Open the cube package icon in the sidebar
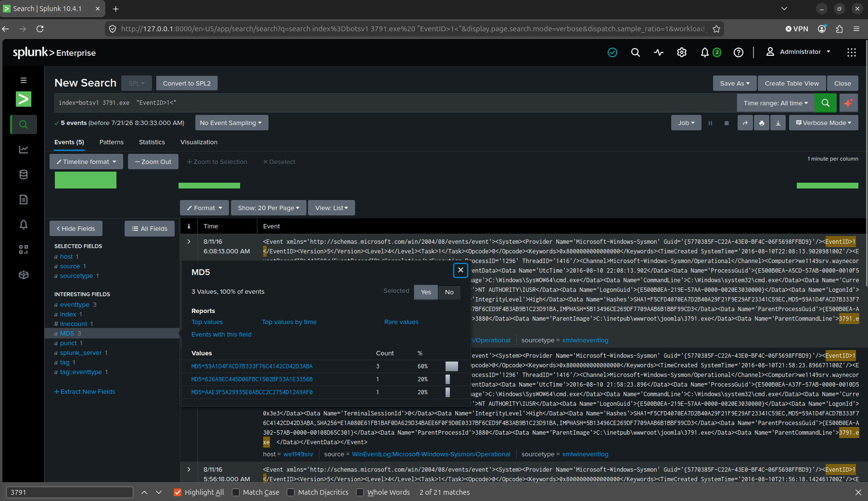This screenshot has width=868, height=501. (24, 275)
